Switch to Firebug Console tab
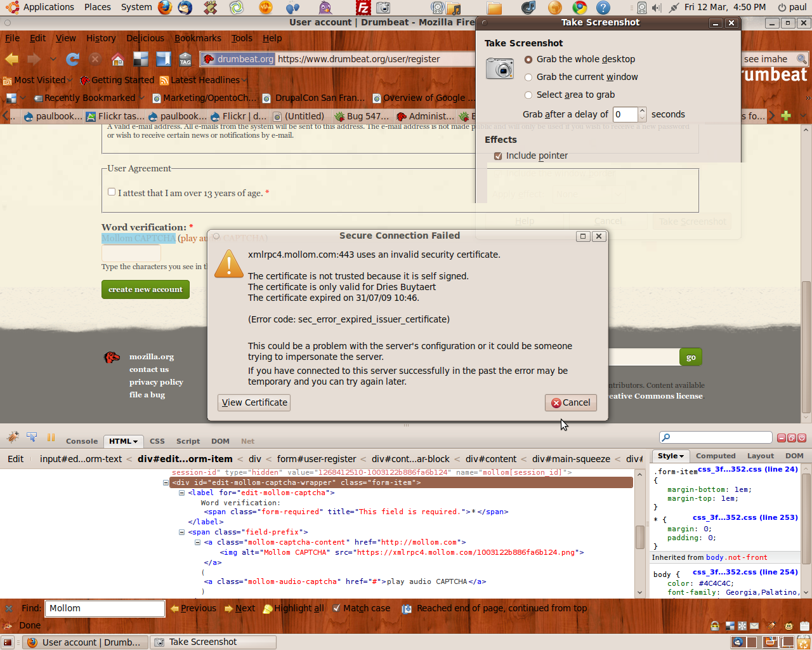This screenshot has height=650, width=812. click(x=82, y=441)
